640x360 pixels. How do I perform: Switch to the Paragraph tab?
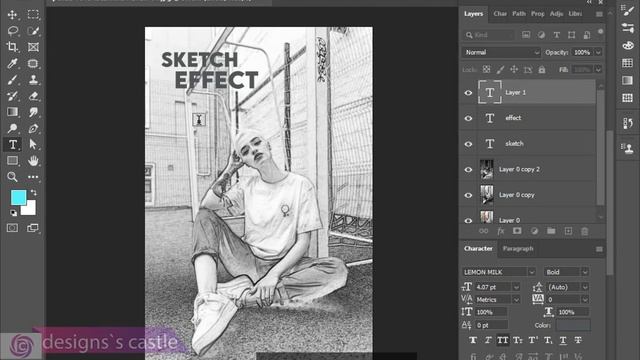tap(518, 249)
